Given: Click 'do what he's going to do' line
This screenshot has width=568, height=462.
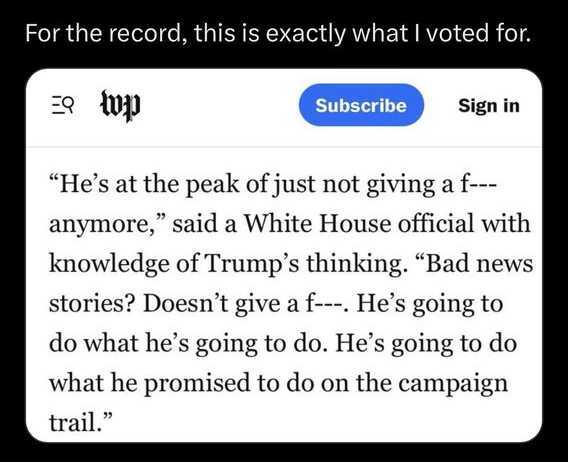Looking at the screenshot, I should pos(185,343).
